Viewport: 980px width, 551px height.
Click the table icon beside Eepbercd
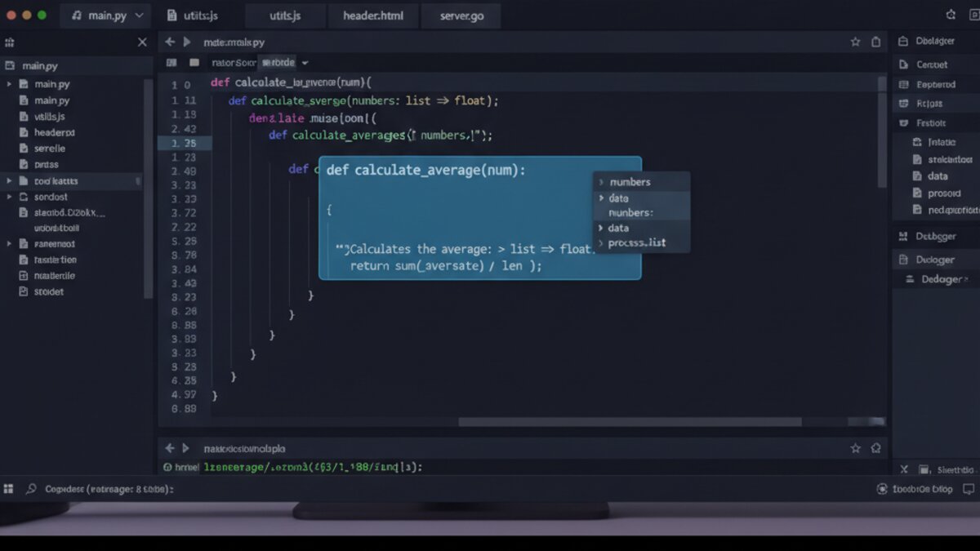[903, 84]
